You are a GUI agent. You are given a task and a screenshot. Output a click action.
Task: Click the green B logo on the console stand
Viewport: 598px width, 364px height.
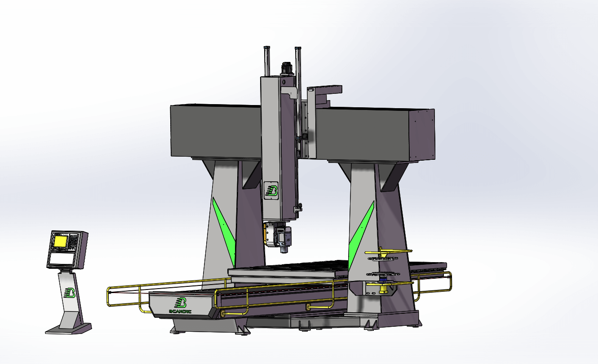pyautogui.click(x=70, y=293)
